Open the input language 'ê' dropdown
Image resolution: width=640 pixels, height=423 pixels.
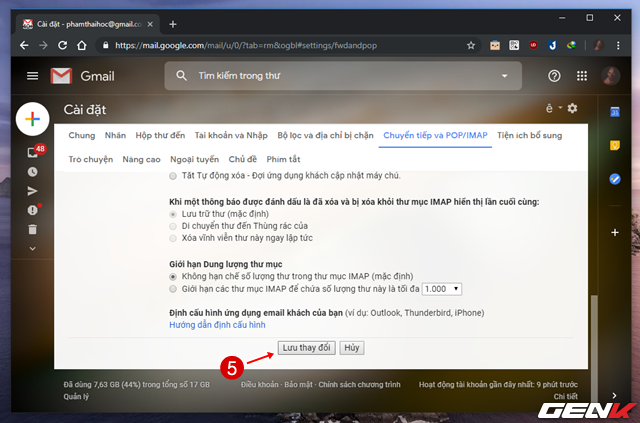tap(551, 108)
